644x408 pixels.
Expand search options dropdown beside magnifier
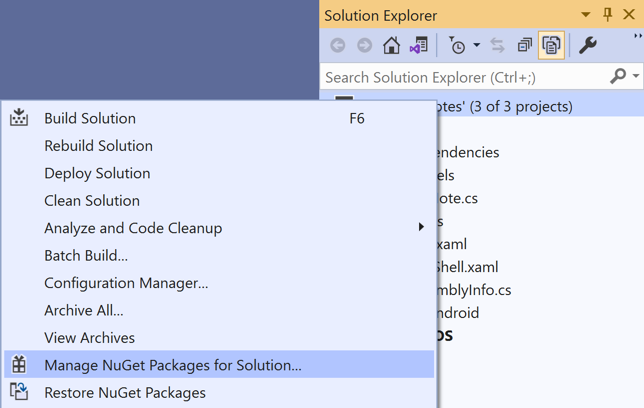point(636,76)
